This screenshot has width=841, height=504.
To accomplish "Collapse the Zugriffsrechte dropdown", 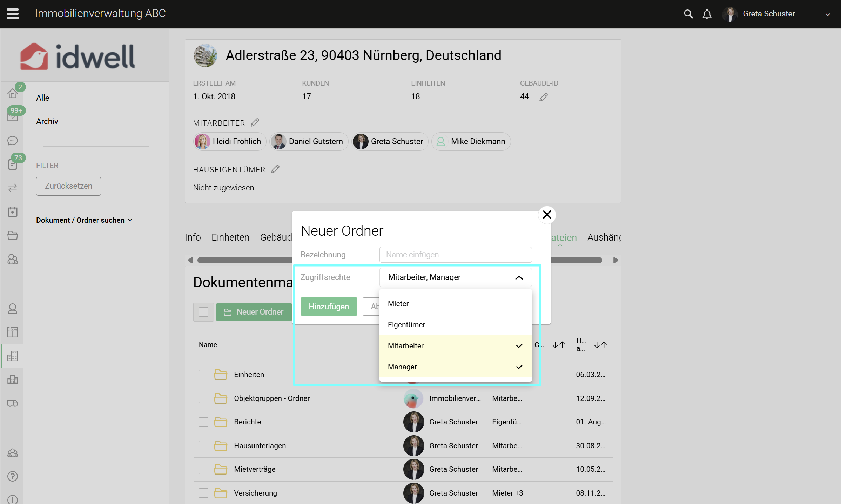I will click(x=518, y=277).
